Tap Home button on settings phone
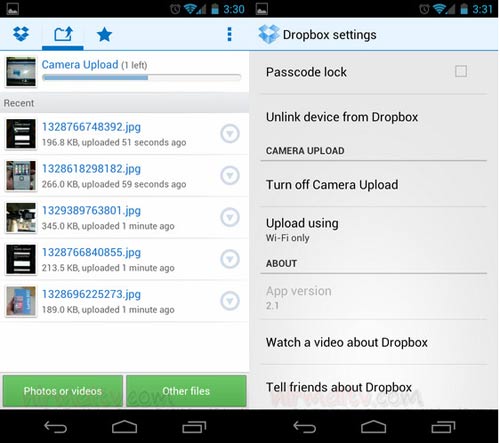This screenshot has width=500, height=443. coord(373,427)
